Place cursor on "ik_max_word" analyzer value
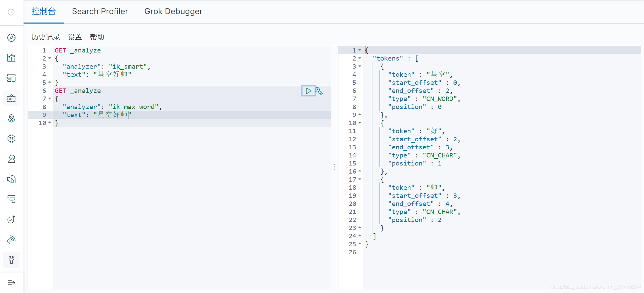Viewport: 644px width, 293px height. pyautogui.click(x=133, y=107)
